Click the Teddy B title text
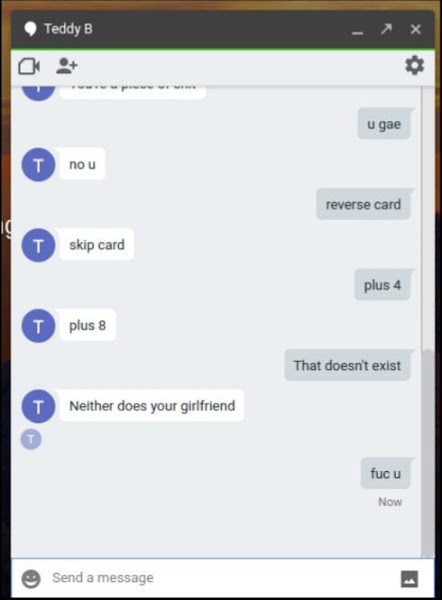 point(68,29)
